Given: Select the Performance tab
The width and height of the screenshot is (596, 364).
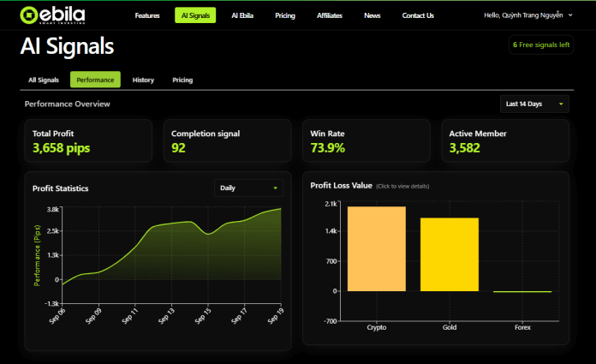Looking at the screenshot, I should [95, 80].
